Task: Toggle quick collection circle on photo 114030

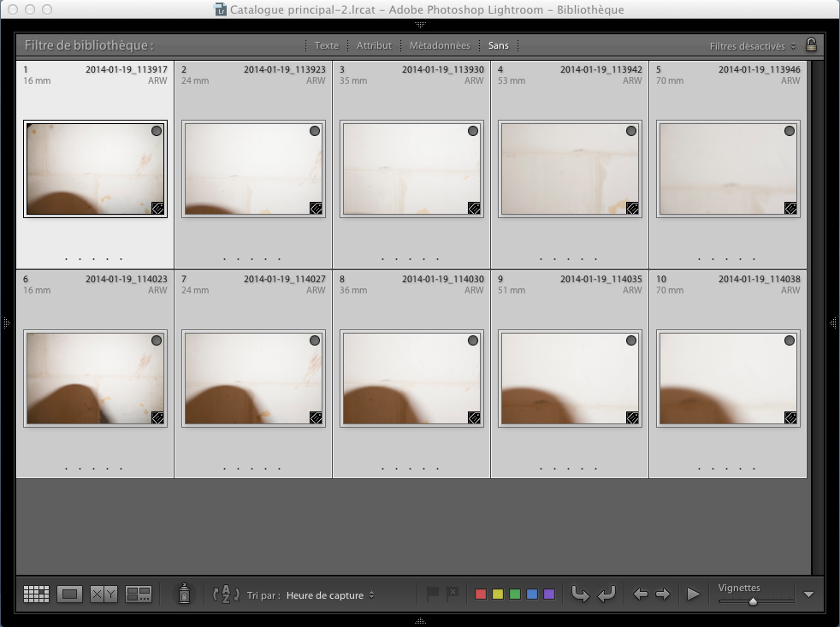Action: (472, 340)
